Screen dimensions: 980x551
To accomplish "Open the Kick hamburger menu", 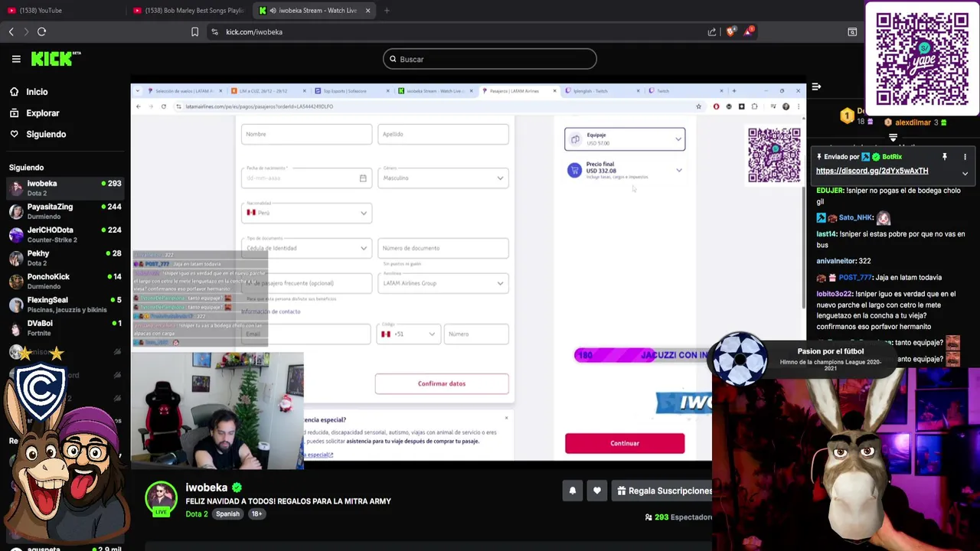I will [16, 59].
